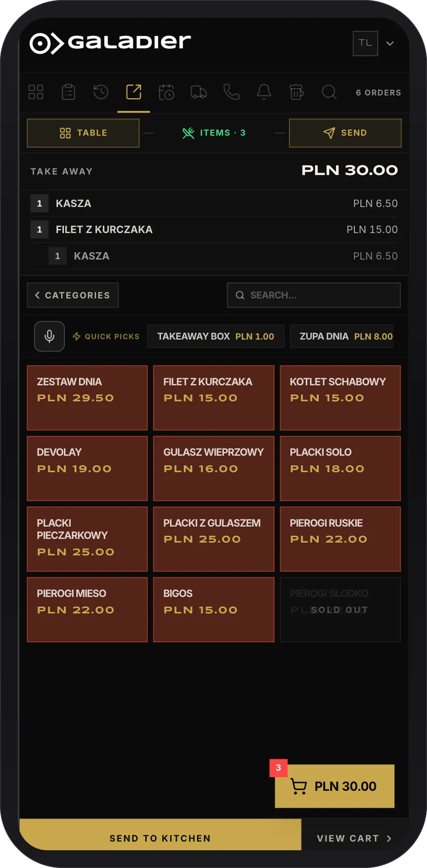Open View Cart chevron link
This screenshot has width=427, height=868.
pos(355,838)
